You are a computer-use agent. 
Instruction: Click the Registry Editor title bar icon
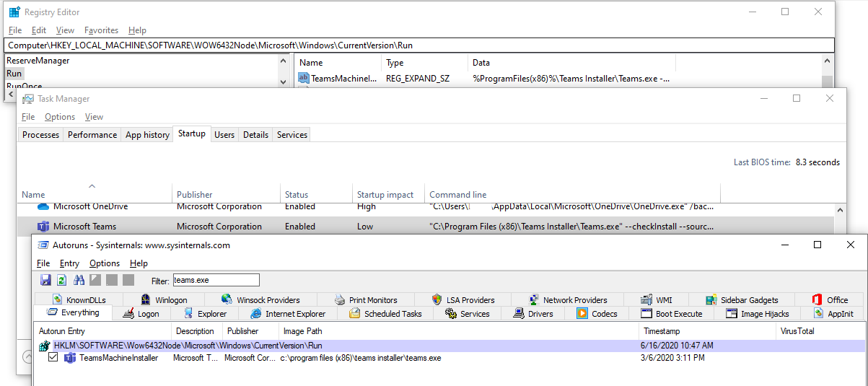pyautogui.click(x=14, y=12)
